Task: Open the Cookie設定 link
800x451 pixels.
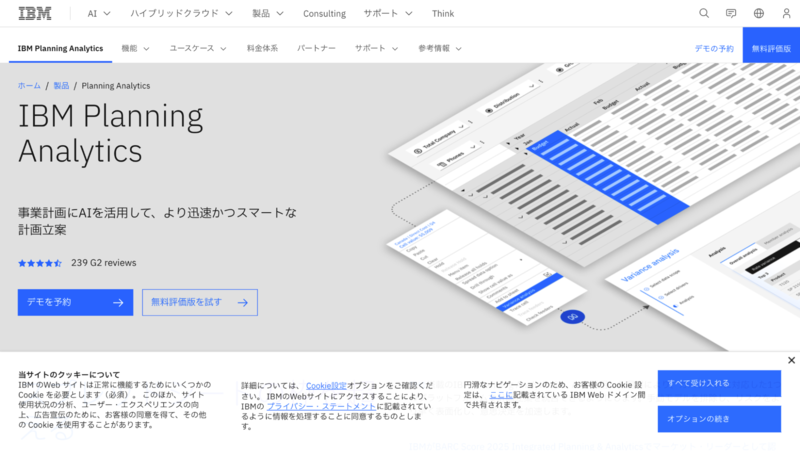Action: pos(326,386)
